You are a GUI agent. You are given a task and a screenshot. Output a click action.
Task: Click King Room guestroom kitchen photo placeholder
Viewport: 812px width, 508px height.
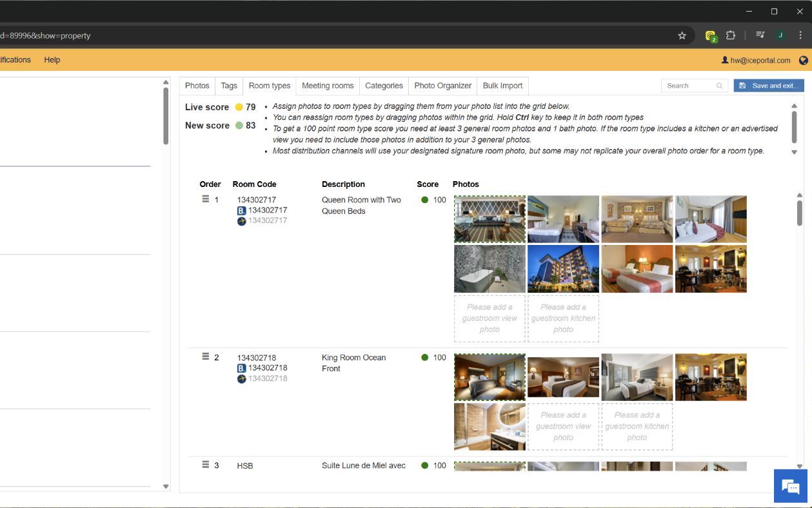tap(637, 427)
